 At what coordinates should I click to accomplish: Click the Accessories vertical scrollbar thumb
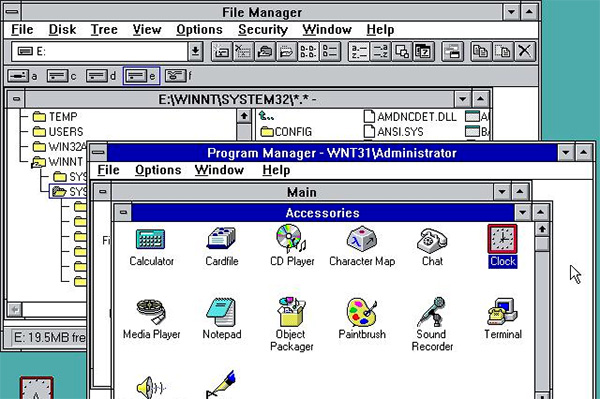(541, 244)
